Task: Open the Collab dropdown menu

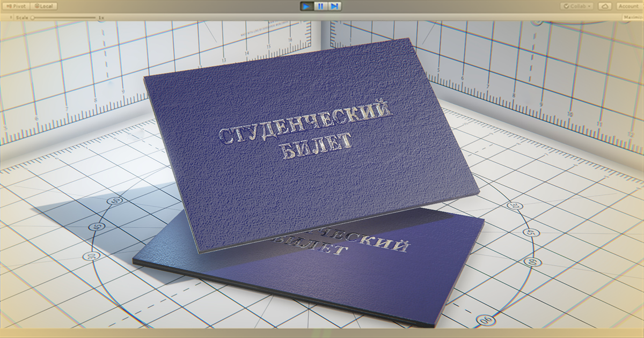Action: pyautogui.click(x=590, y=6)
